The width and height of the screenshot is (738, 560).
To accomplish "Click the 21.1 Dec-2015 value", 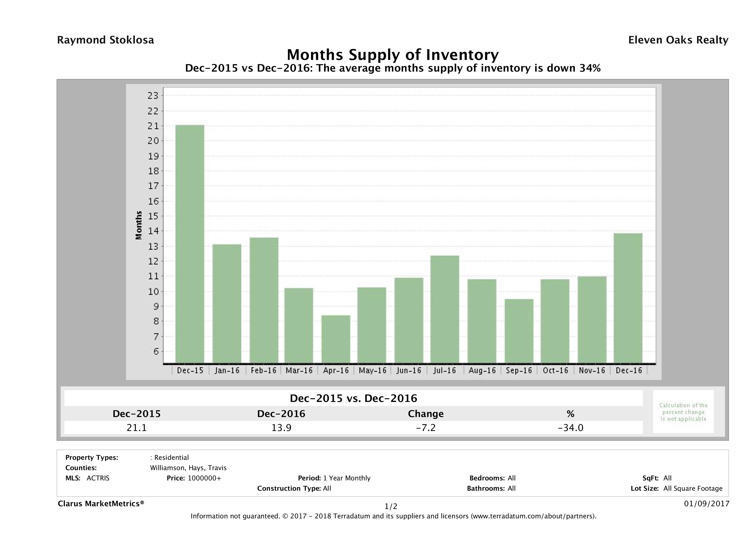I will coord(137,428).
